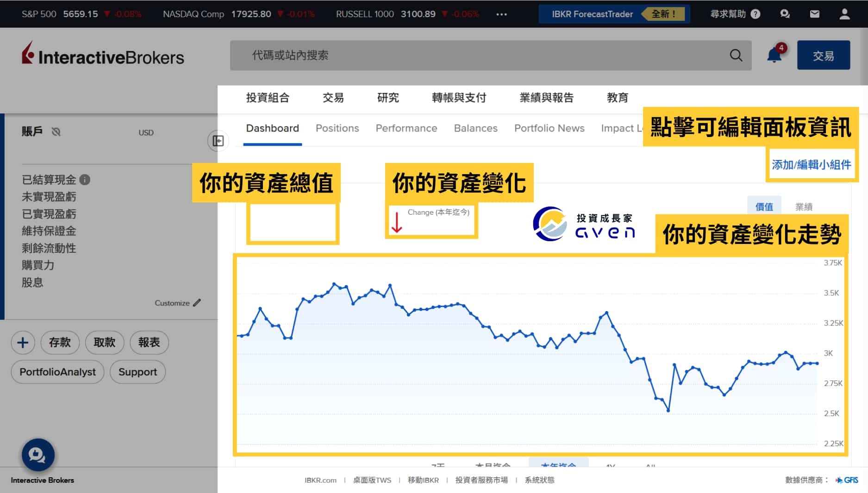Open the mail messages icon
The width and height of the screenshot is (868, 493).
point(815,14)
